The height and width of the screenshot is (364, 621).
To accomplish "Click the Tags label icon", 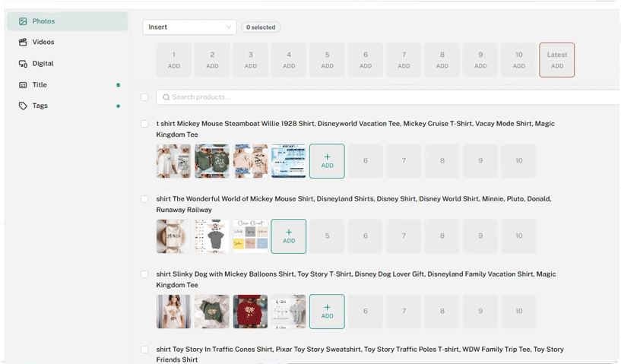I will [23, 106].
